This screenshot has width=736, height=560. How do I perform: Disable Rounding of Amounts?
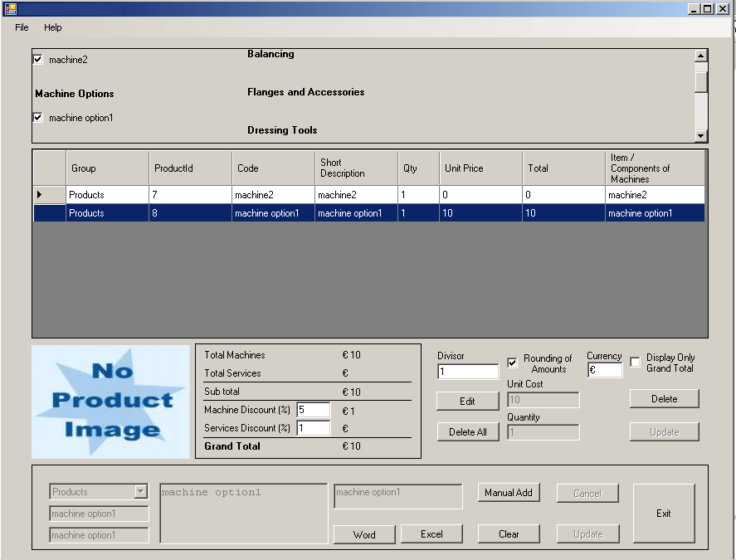pos(513,362)
